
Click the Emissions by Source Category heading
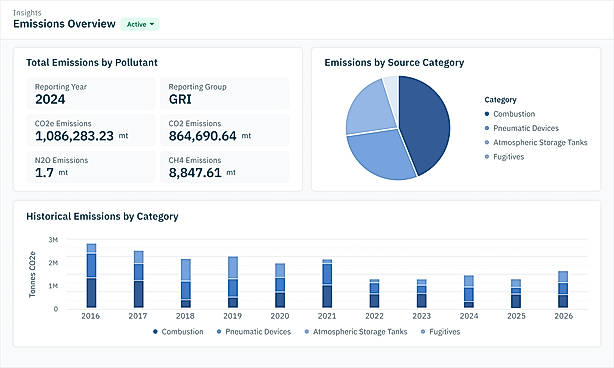(394, 63)
